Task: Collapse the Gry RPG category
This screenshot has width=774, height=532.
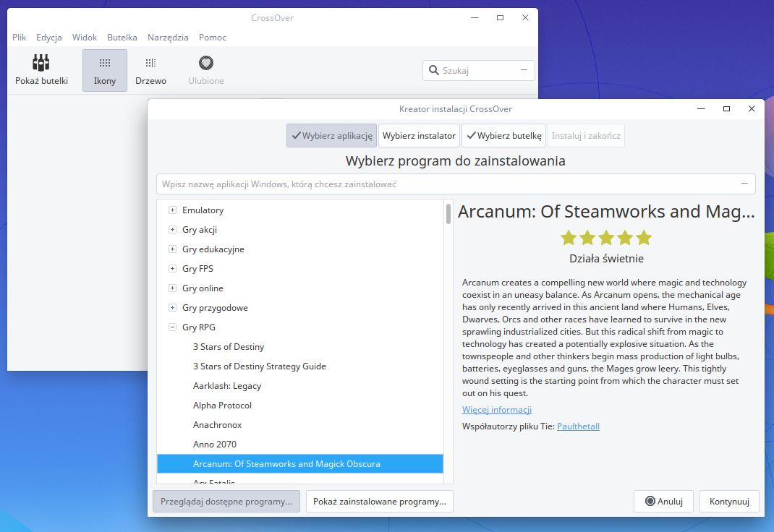Action: (172, 327)
